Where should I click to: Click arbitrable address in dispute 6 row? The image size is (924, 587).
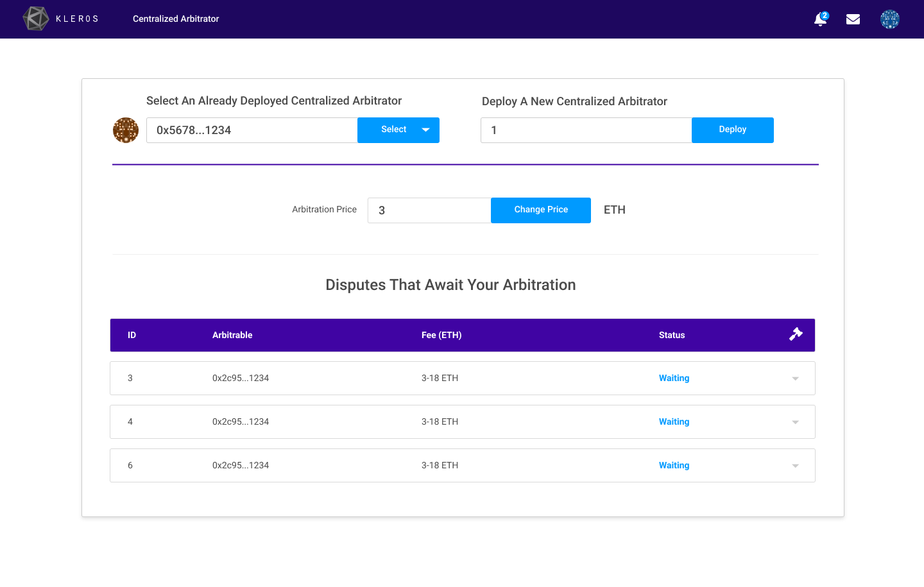pos(241,465)
